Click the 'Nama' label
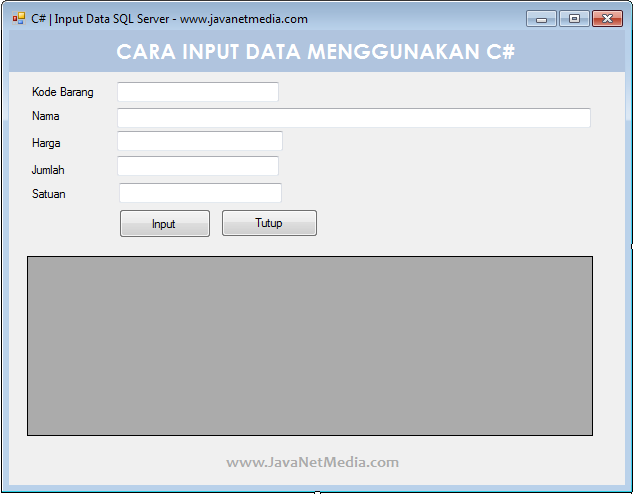633x494 pixels. point(46,116)
